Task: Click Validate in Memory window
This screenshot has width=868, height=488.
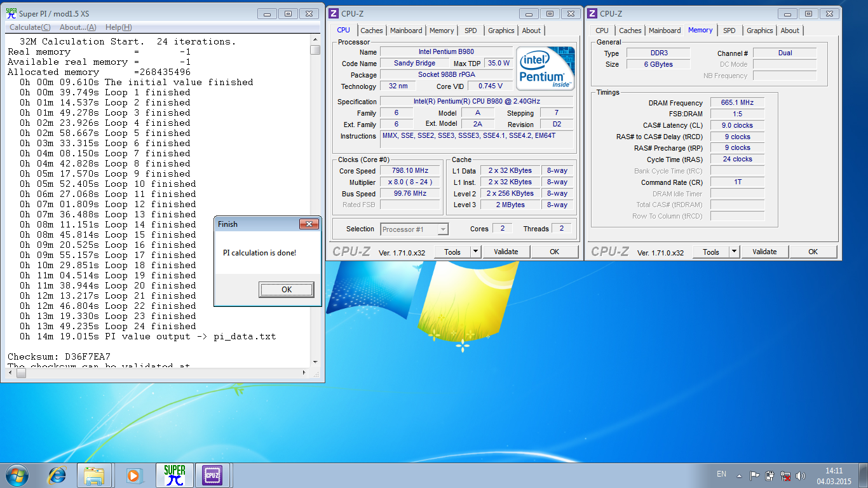Action: point(764,252)
